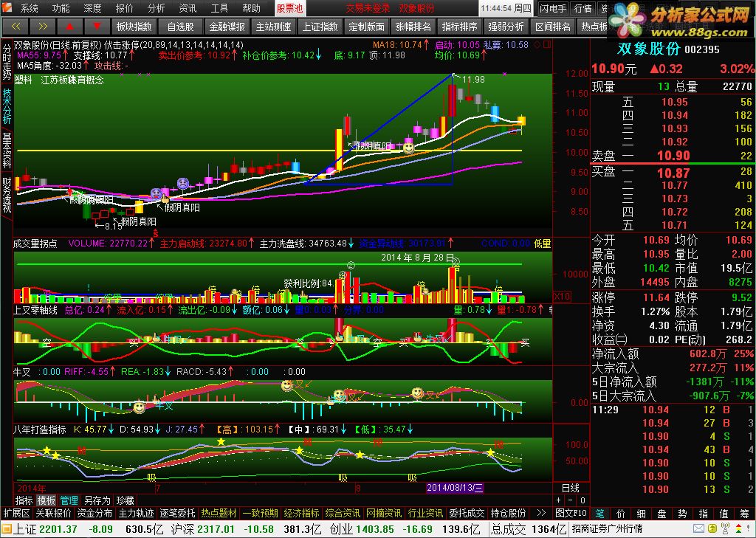The height and width of the screenshot is (538, 756).
Task: Click the yellow double-right arrow button
Action: [x=42, y=27]
